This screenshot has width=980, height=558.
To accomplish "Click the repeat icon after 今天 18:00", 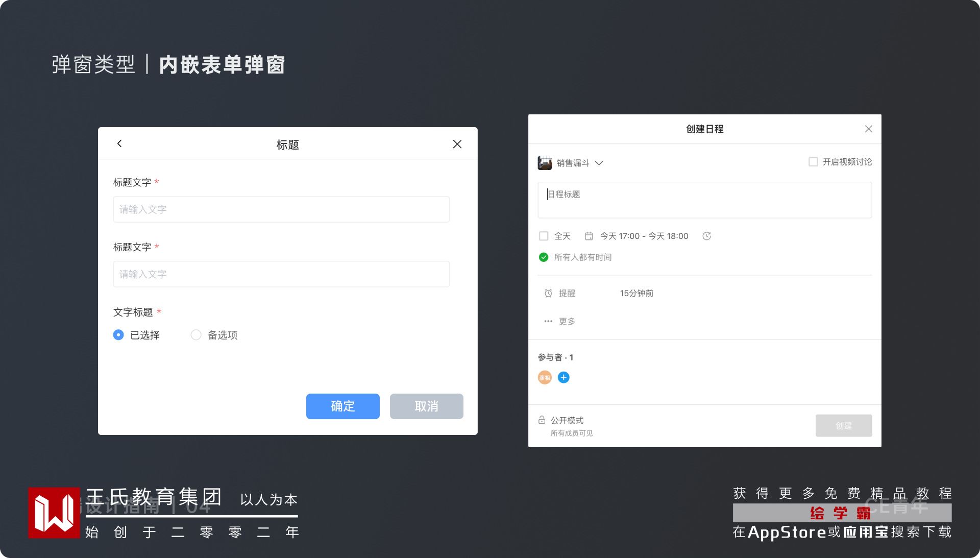I will tap(706, 236).
